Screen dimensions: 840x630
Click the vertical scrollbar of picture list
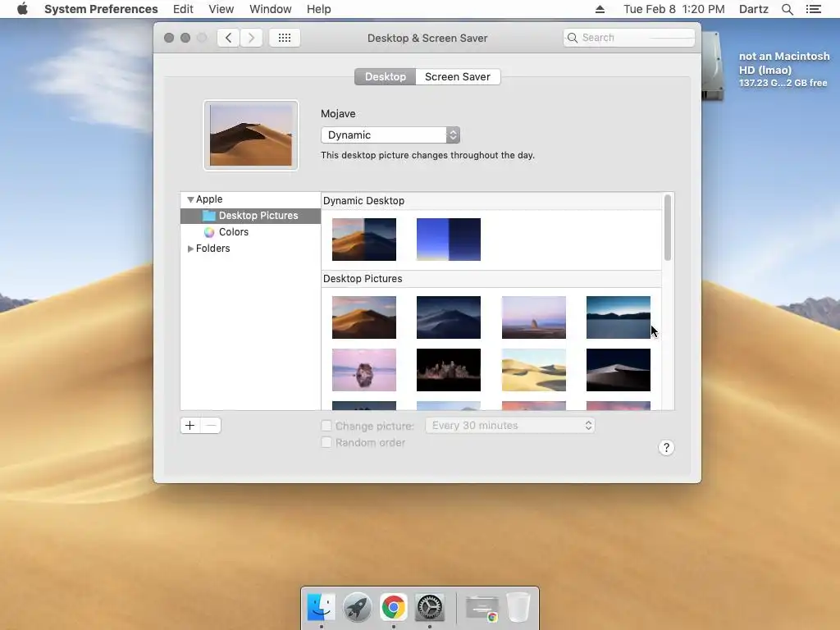[x=668, y=228]
